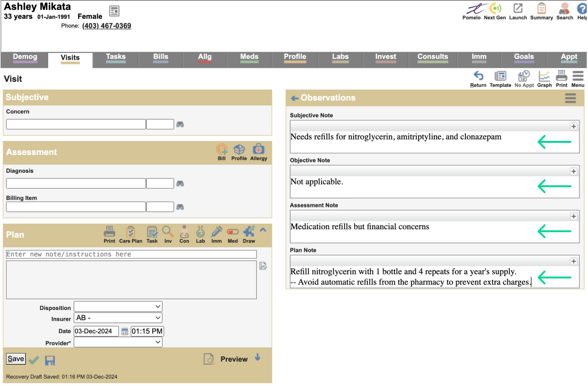
Task: Click the Observations back arrow
Action: 295,98
